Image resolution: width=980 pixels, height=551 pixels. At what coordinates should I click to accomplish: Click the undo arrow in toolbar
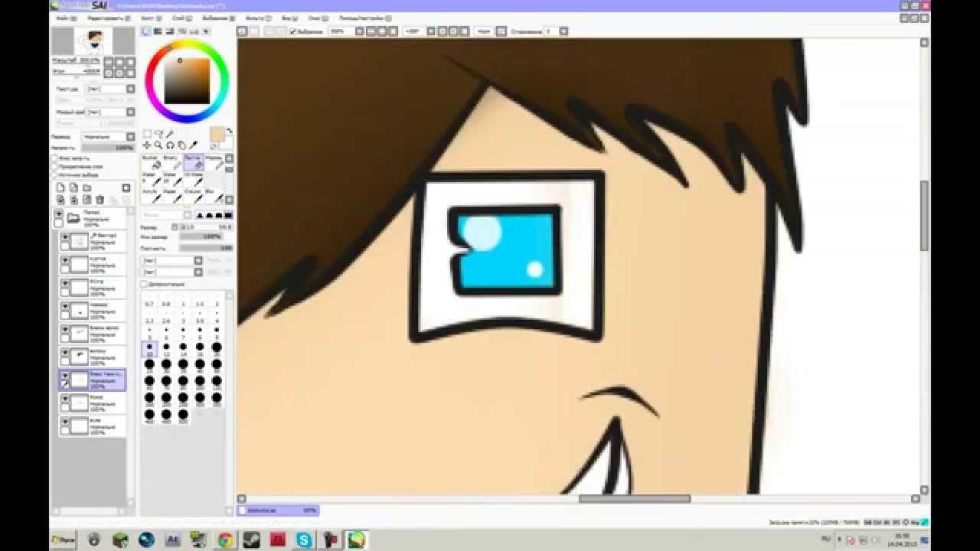[x=242, y=31]
